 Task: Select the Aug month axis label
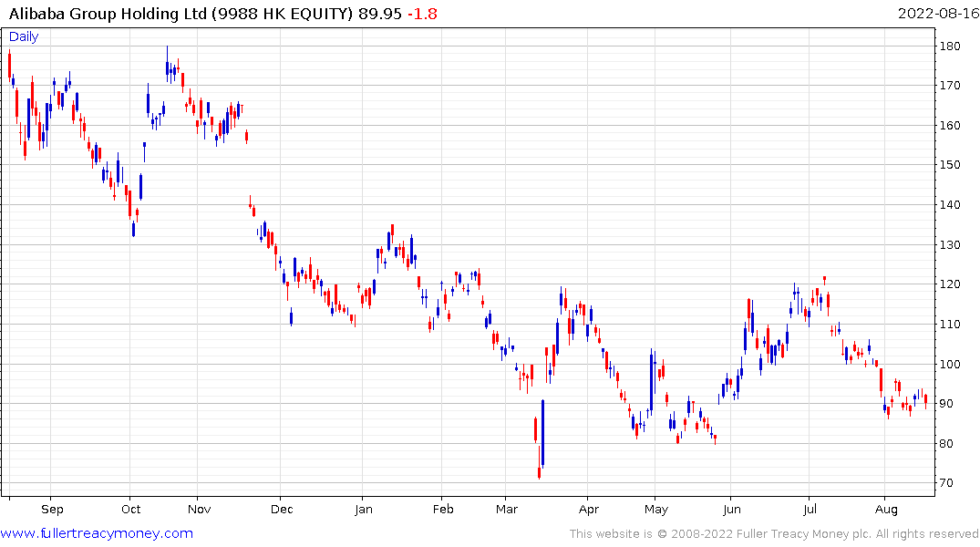pos(886,510)
